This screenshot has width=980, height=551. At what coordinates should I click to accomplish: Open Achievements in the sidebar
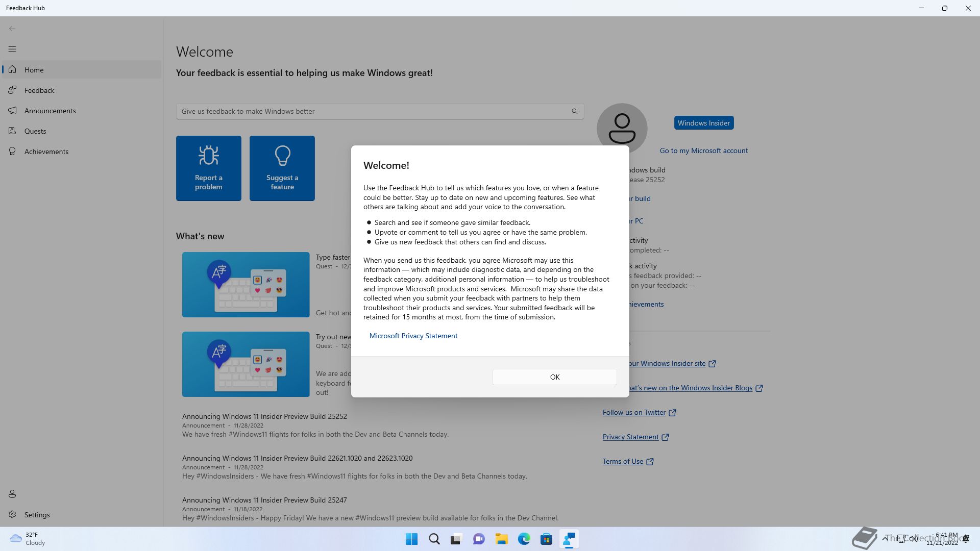point(82,152)
